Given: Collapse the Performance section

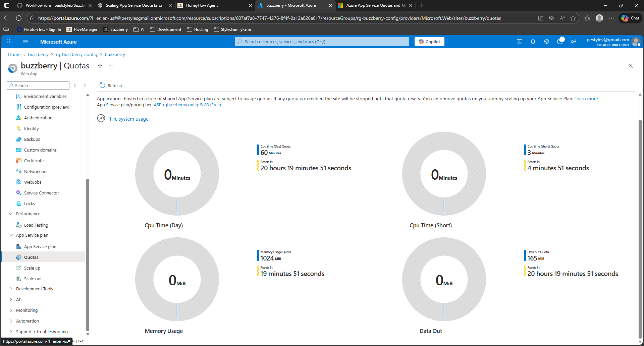Looking at the screenshot, I should [11, 214].
